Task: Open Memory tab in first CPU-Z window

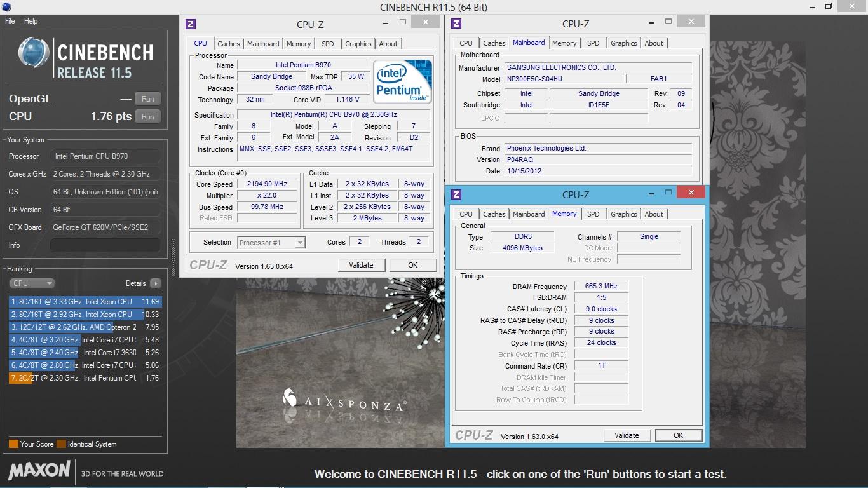Action: (x=299, y=44)
